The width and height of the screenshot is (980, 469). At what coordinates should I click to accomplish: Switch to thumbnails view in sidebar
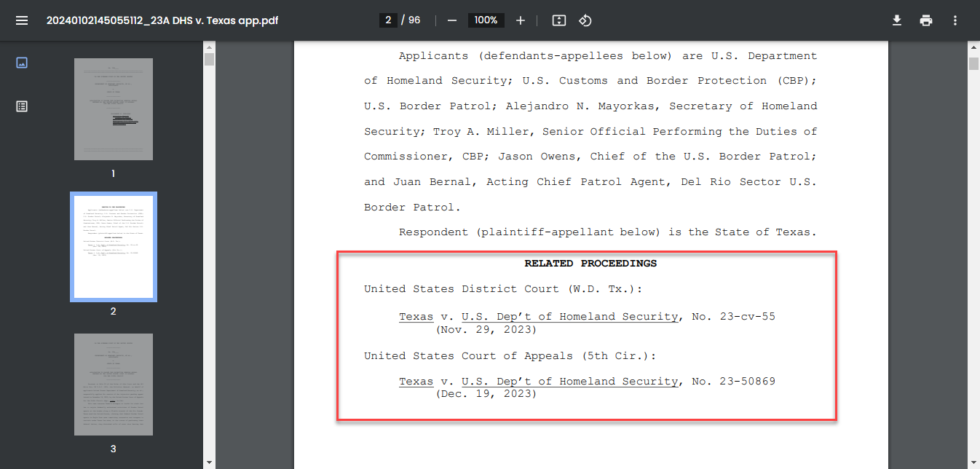pos(22,63)
